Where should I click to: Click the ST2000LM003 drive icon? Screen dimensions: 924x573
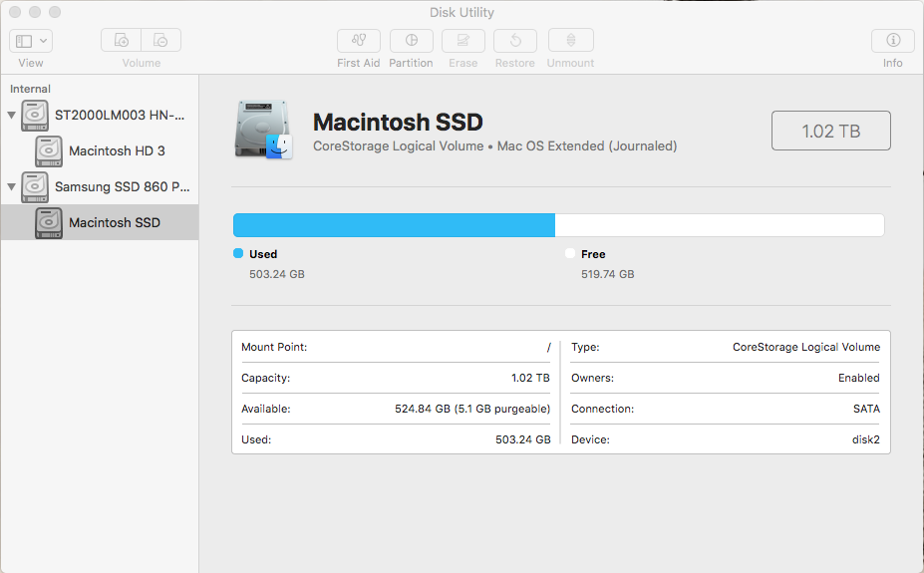coord(35,116)
